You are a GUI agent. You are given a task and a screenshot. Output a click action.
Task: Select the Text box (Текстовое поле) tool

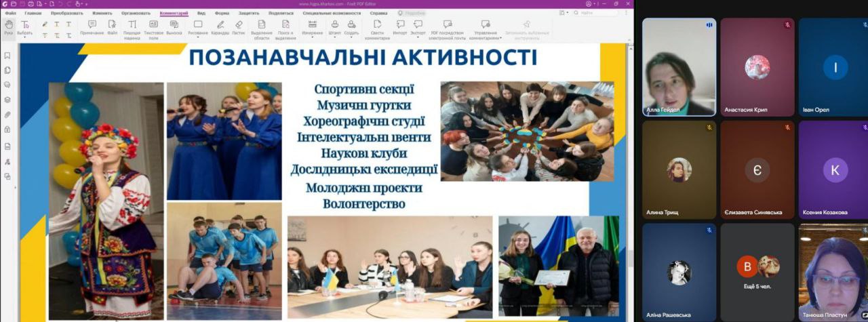153,27
